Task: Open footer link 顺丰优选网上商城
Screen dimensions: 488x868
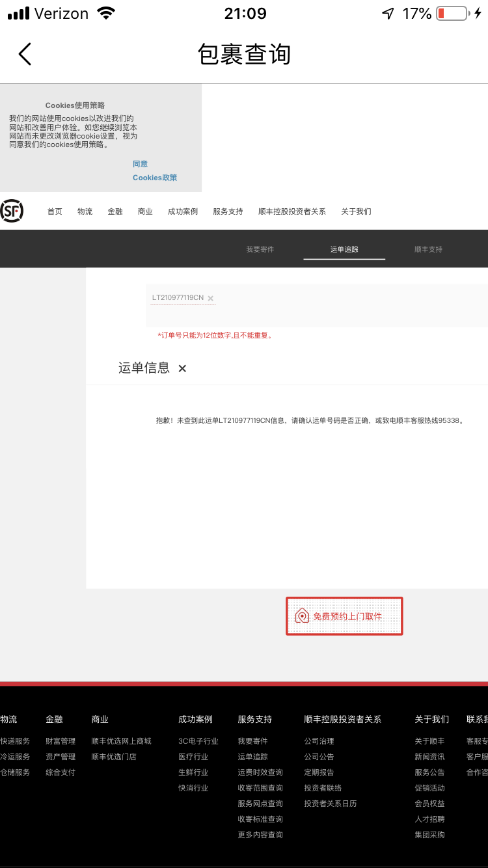Action: pyautogui.click(x=121, y=741)
